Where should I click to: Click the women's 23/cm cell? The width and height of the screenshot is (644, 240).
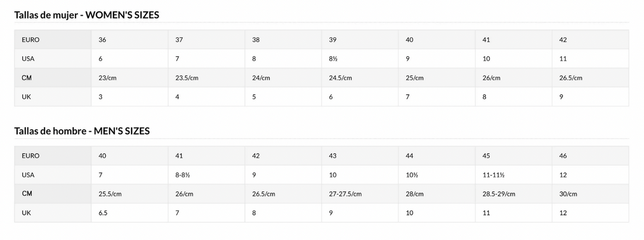pos(108,78)
